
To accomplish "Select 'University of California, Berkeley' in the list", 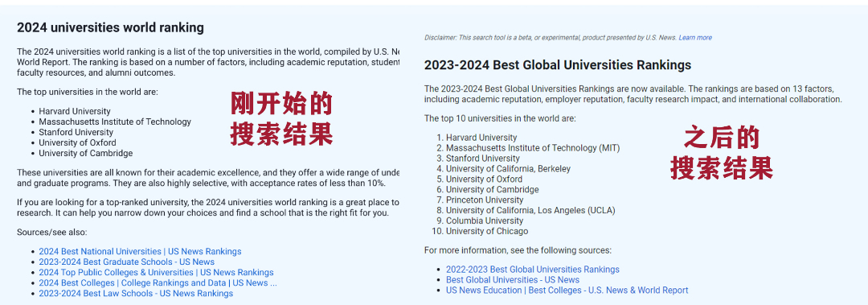I will pyautogui.click(x=508, y=168).
